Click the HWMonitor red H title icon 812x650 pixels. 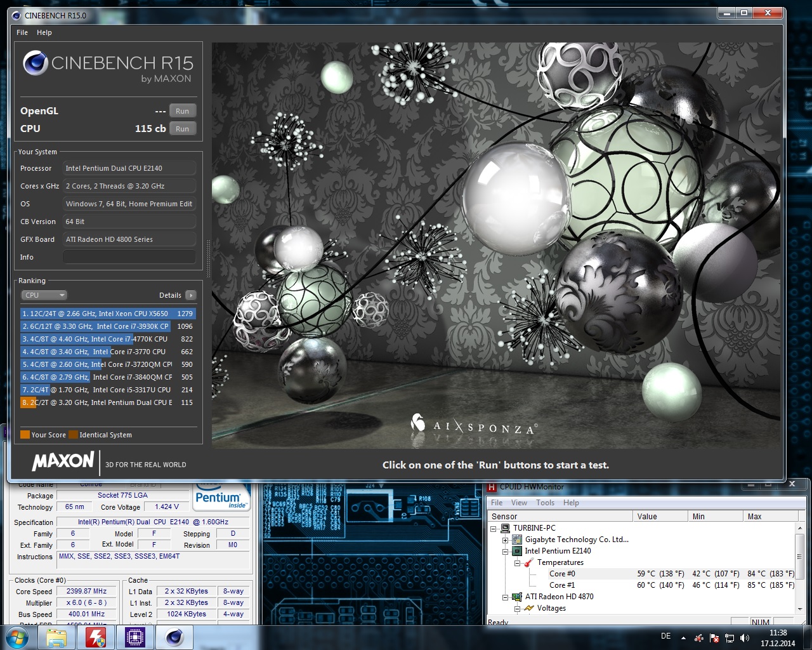pos(492,487)
